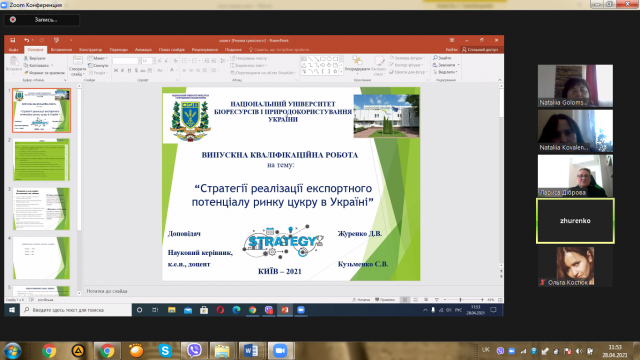Click the Zoom recording indicator
Image resolution: width=640 pixels, height=360 pixels.
(x=42, y=20)
